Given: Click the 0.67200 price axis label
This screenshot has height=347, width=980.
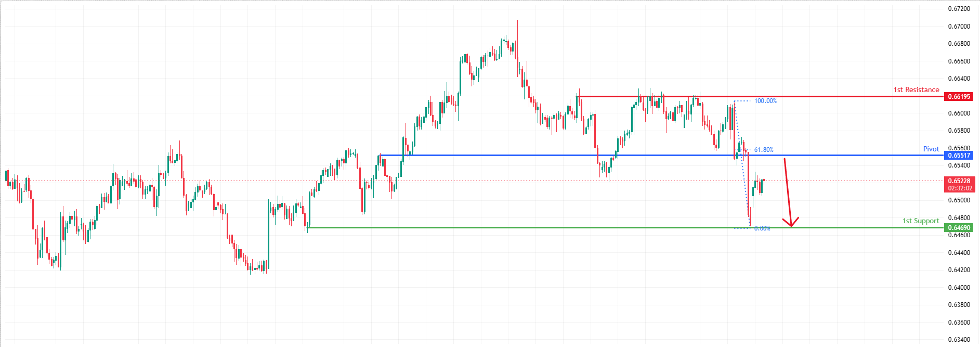Looking at the screenshot, I should point(959,9).
